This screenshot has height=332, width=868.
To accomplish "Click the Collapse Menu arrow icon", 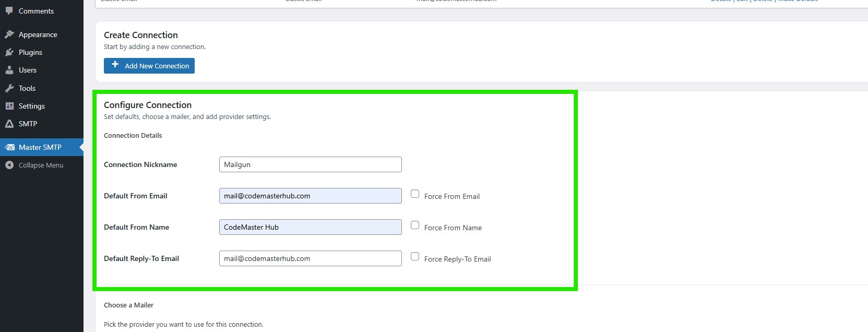I will click(x=9, y=165).
